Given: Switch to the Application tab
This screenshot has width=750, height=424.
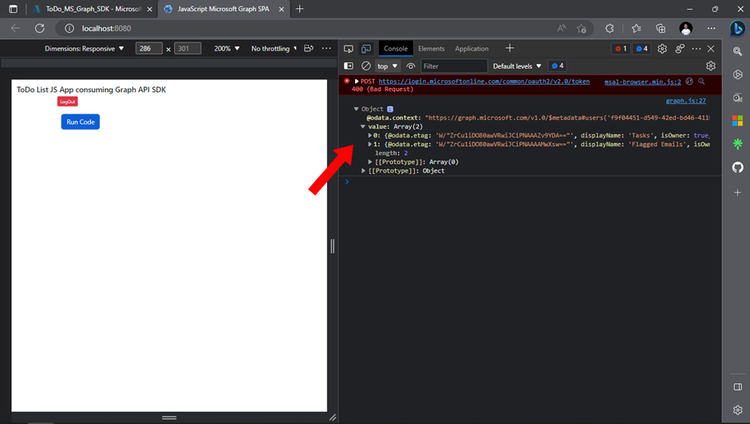Looking at the screenshot, I should (472, 49).
